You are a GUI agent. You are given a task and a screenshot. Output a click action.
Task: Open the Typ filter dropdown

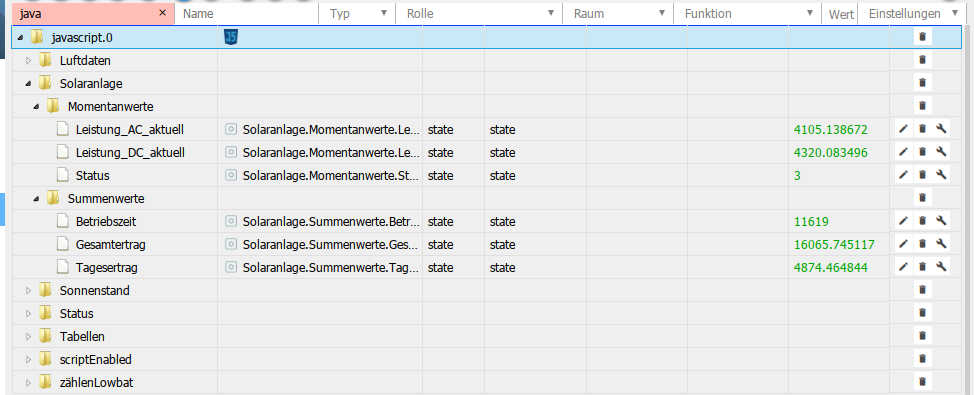pyautogui.click(x=384, y=14)
